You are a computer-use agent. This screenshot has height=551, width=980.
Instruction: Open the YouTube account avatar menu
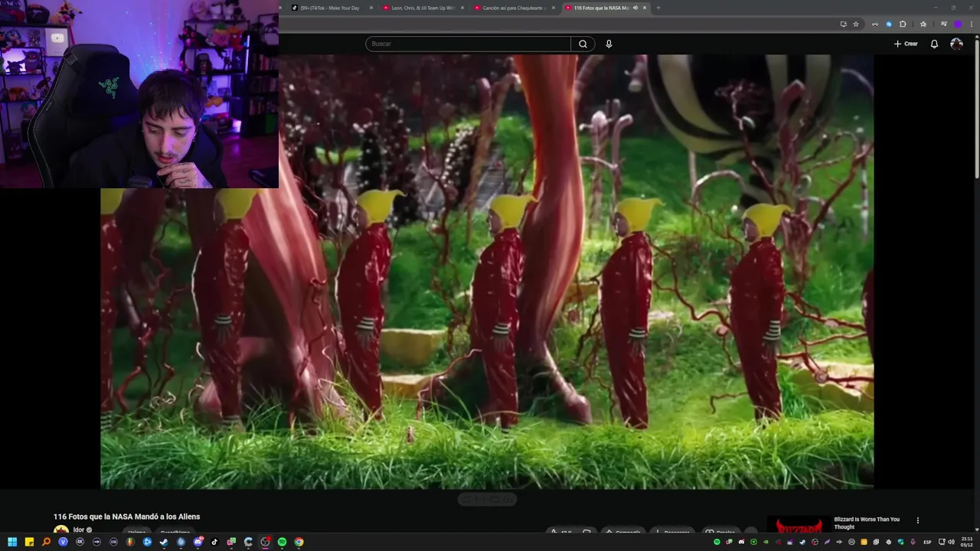(x=956, y=44)
